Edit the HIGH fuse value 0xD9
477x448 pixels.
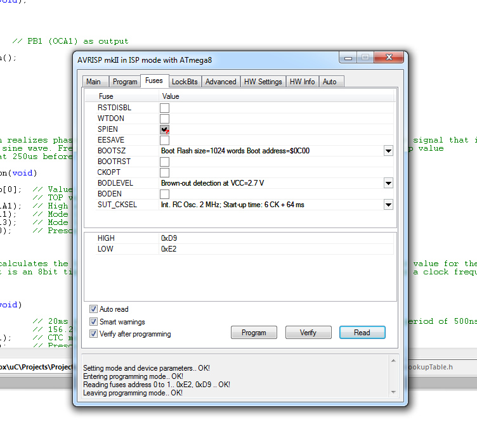click(169, 238)
